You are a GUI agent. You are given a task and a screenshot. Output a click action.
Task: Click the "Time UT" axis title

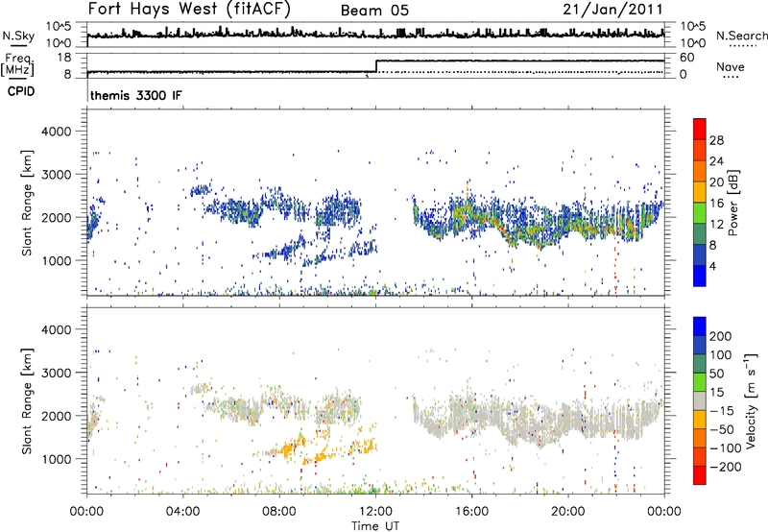tap(375, 525)
